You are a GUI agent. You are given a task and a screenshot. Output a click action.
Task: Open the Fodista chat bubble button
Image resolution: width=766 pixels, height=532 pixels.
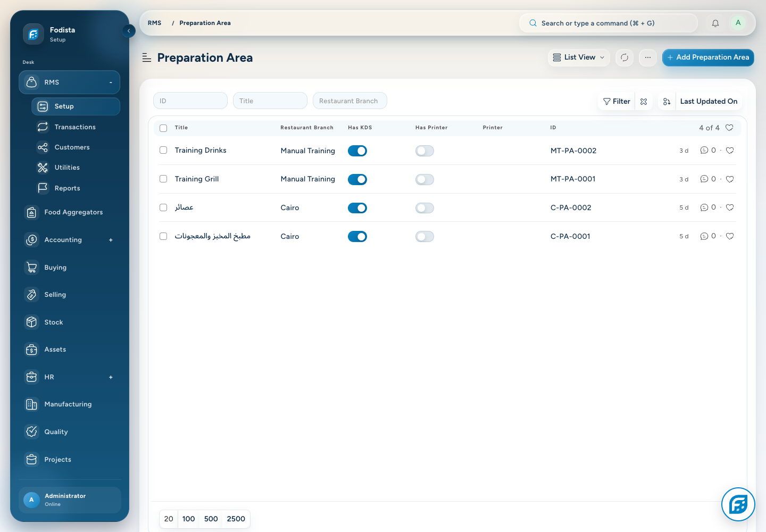click(x=738, y=504)
